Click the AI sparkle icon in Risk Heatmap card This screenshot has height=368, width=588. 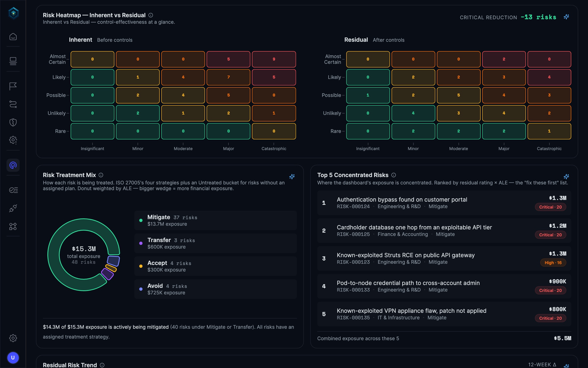coord(566,17)
